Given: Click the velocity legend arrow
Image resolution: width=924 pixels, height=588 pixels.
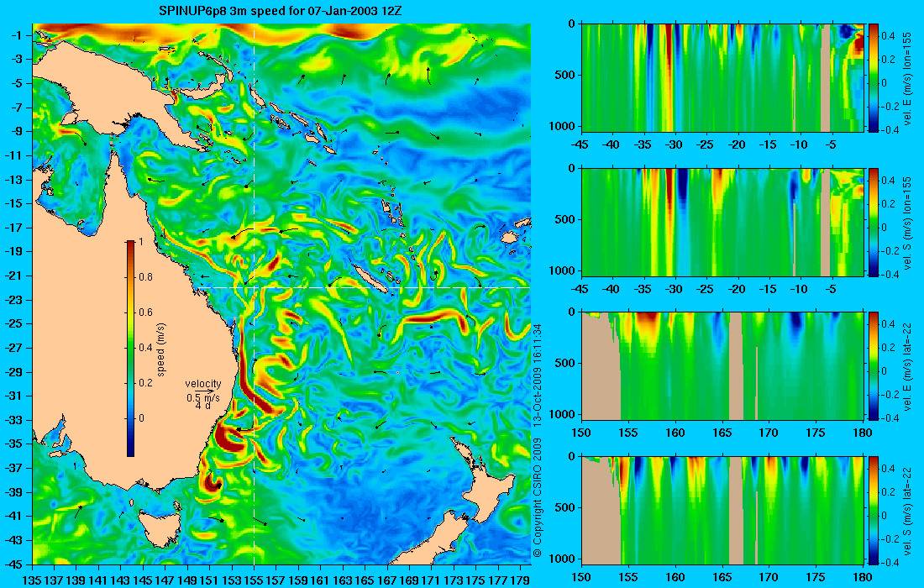Looking at the screenshot, I should pos(205,391).
